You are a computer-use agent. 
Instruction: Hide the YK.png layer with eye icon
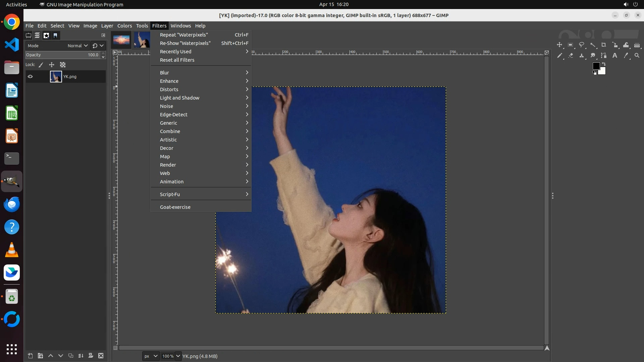point(30,76)
